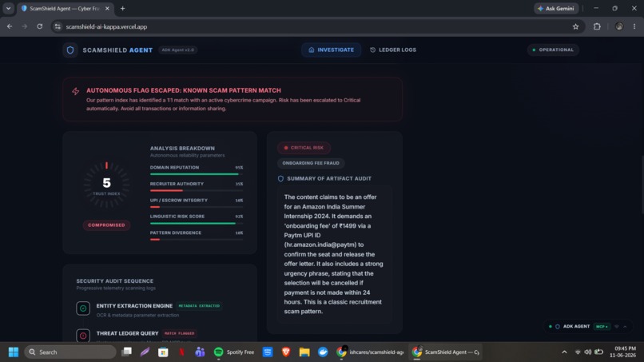Screen dimensions: 644x362
Task: Open the clock showing 09:45 PM
Action: 622,352
